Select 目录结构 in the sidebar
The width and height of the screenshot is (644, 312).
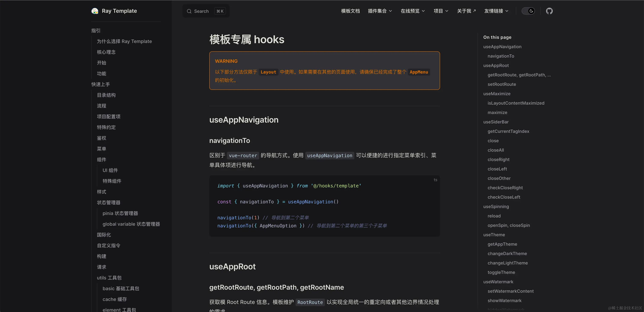[106, 95]
